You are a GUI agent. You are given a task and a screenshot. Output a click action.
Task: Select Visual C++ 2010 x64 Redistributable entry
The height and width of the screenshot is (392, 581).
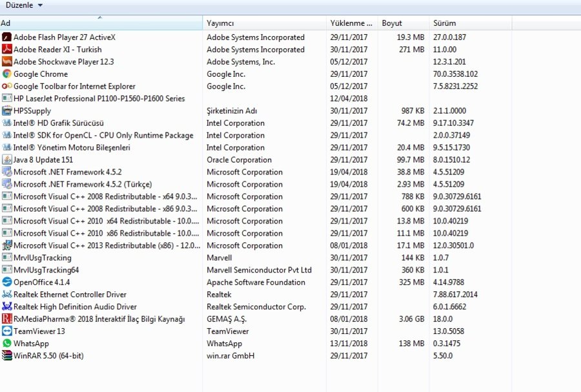[107, 221]
